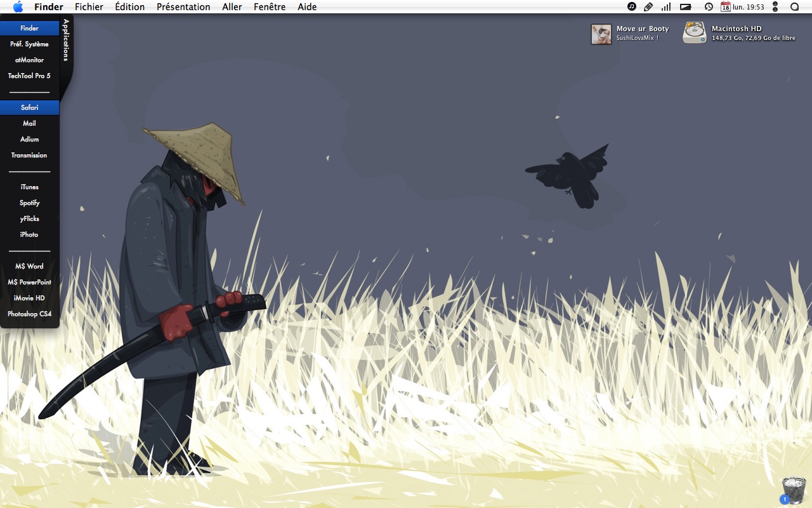The image size is (812, 508).
Task: Launch Transmission from the launcher
Action: pyautogui.click(x=29, y=155)
